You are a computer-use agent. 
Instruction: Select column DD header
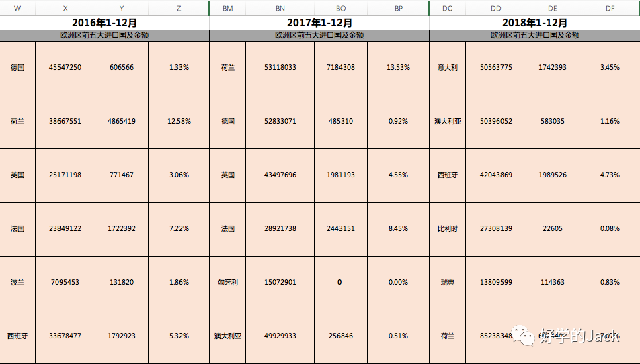click(x=496, y=8)
